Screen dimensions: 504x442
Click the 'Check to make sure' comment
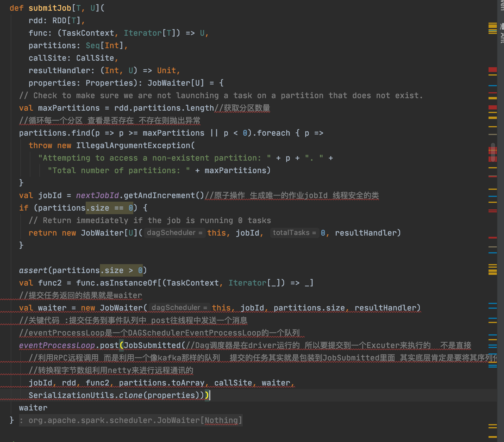pos(221,95)
